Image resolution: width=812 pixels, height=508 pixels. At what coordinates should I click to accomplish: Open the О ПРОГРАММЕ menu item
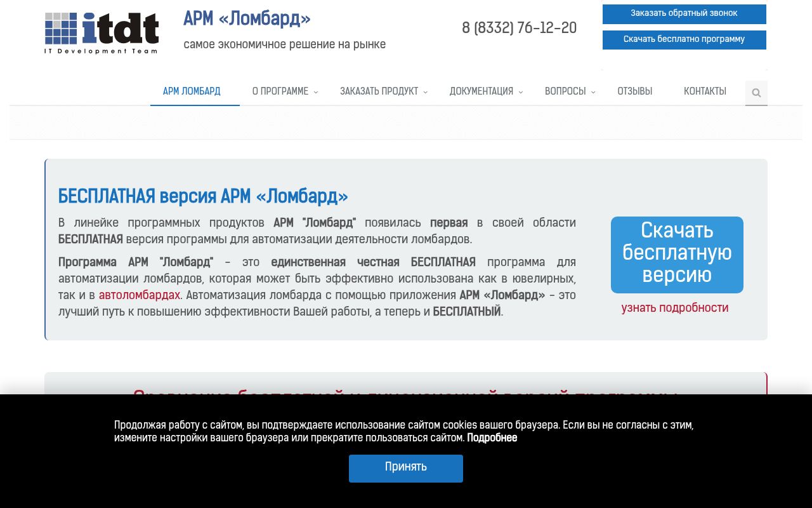[x=280, y=91]
